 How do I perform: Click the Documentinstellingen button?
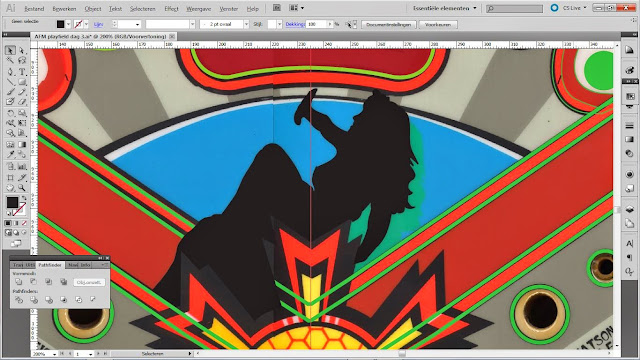coord(388,24)
